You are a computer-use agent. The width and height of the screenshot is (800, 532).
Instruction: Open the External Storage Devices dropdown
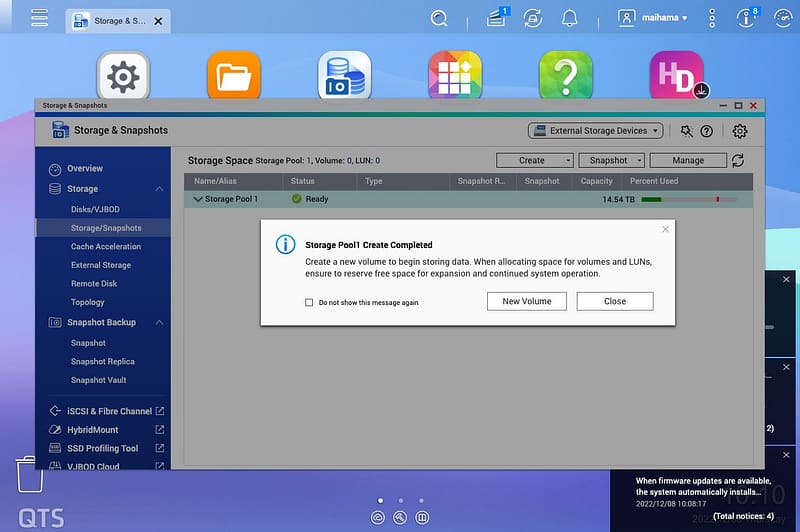[595, 131]
